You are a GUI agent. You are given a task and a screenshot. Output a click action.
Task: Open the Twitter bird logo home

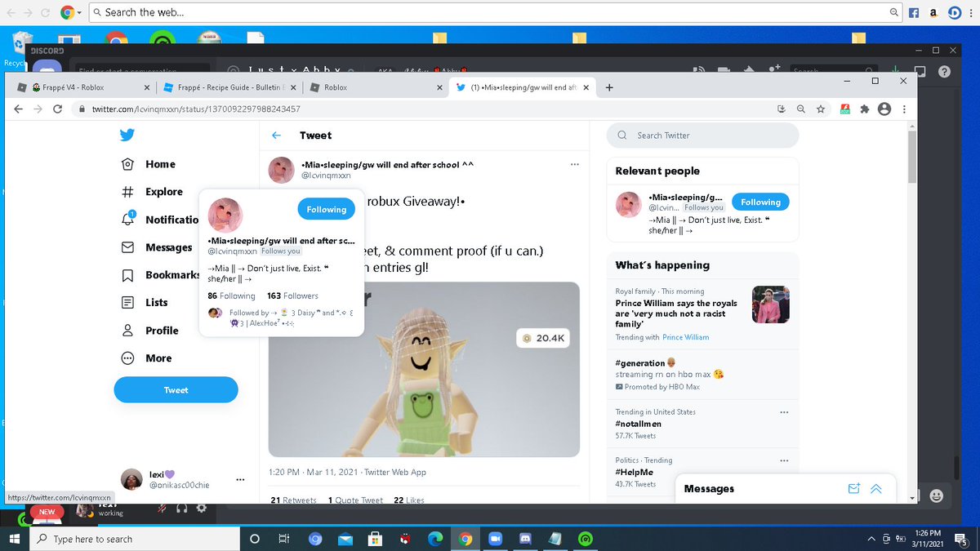[127, 136]
